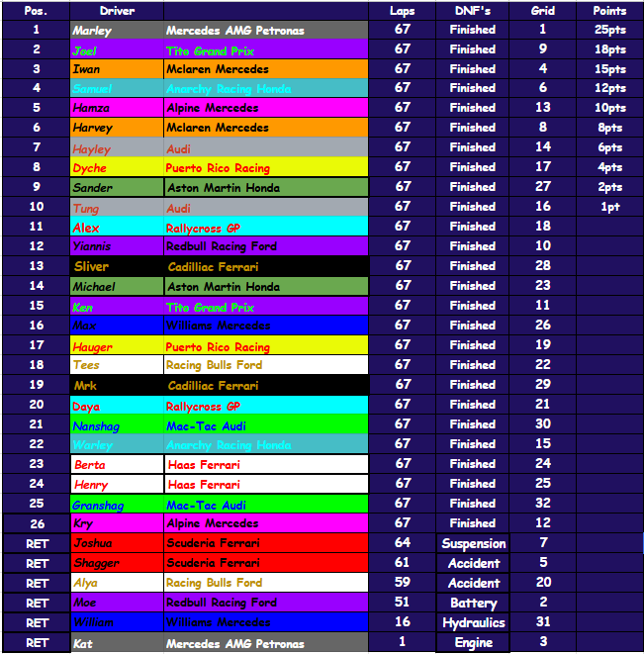
Task: Select driver cell Tung
Action: [117, 208]
